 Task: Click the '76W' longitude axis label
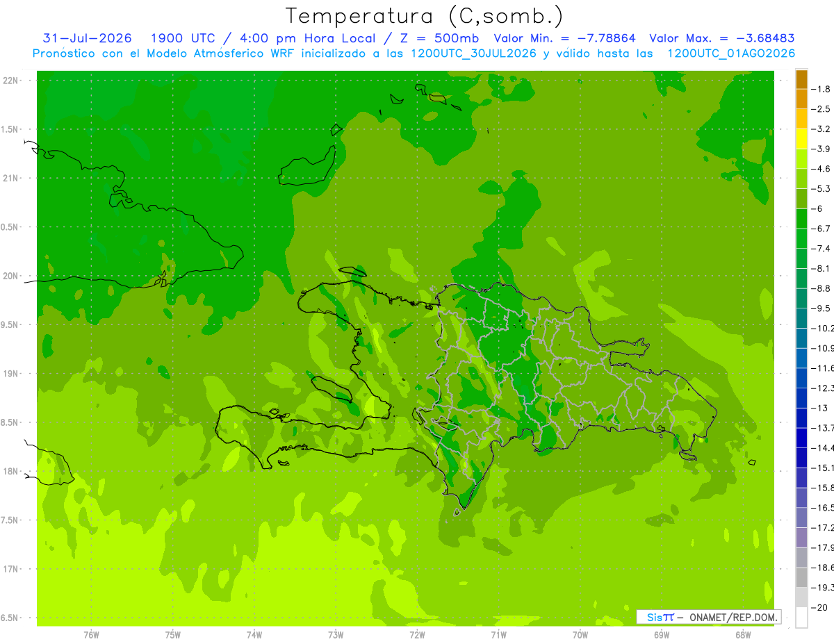click(91, 635)
